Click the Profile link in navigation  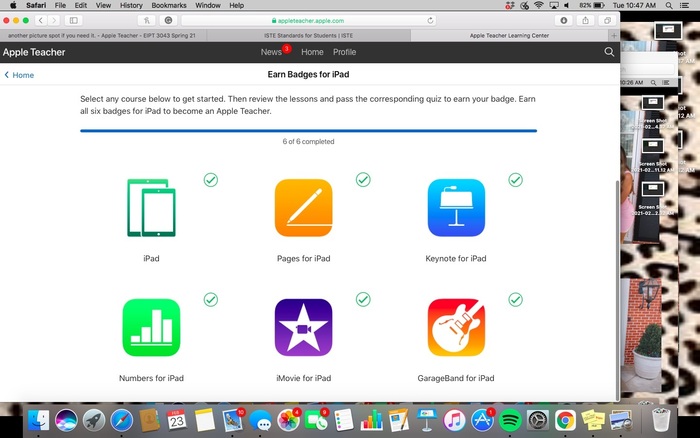(344, 52)
